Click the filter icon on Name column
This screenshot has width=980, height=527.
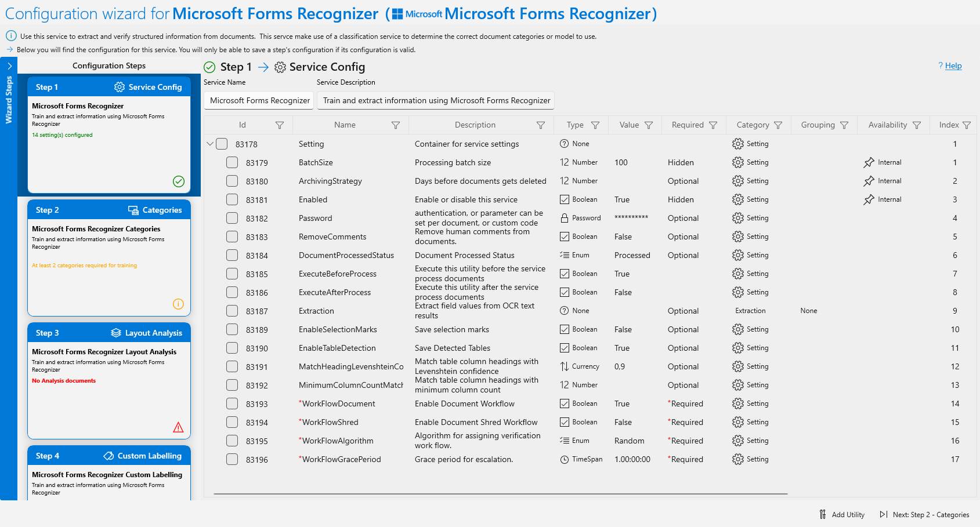396,125
